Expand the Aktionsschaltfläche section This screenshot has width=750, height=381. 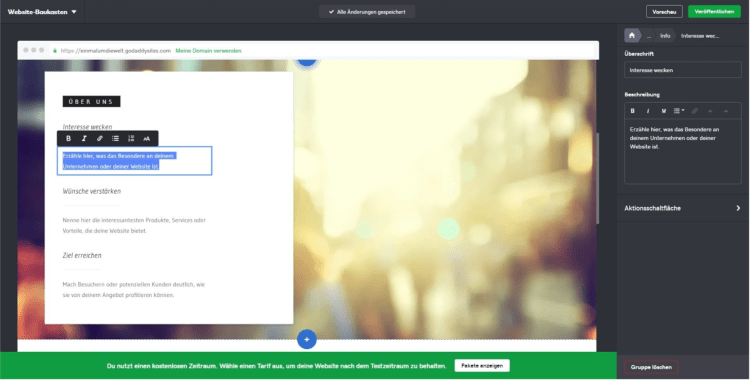click(683, 208)
